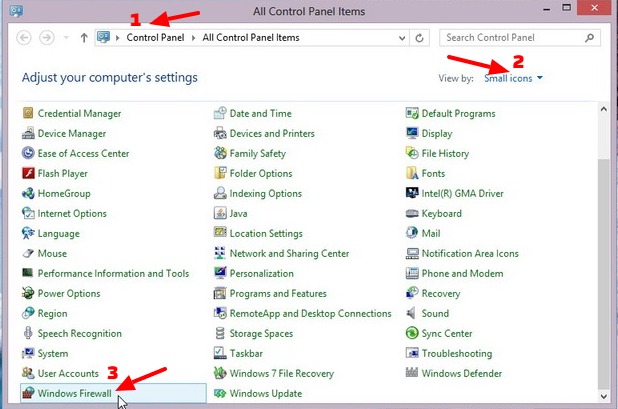Click the Language icon
The height and width of the screenshot is (409, 618).
click(x=28, y=233)
